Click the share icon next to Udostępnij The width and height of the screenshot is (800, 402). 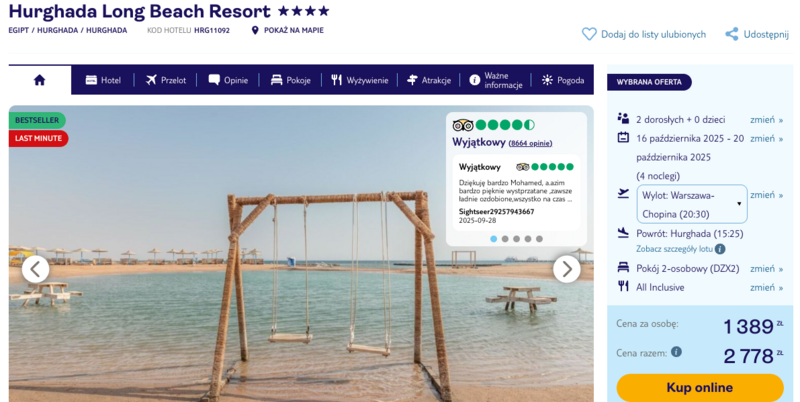point(732,34)
